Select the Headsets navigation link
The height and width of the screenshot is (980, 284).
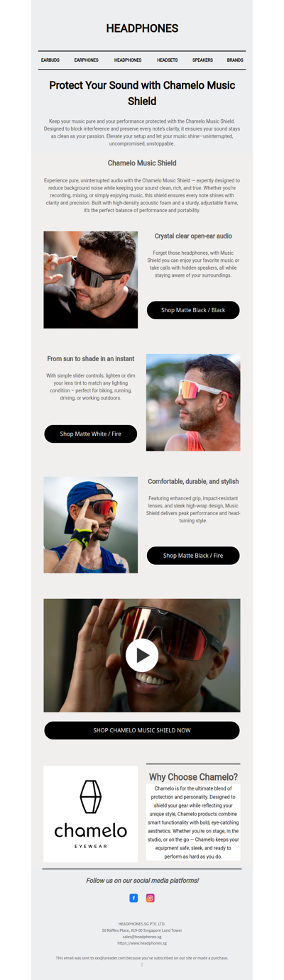click(x=168, y=60)
